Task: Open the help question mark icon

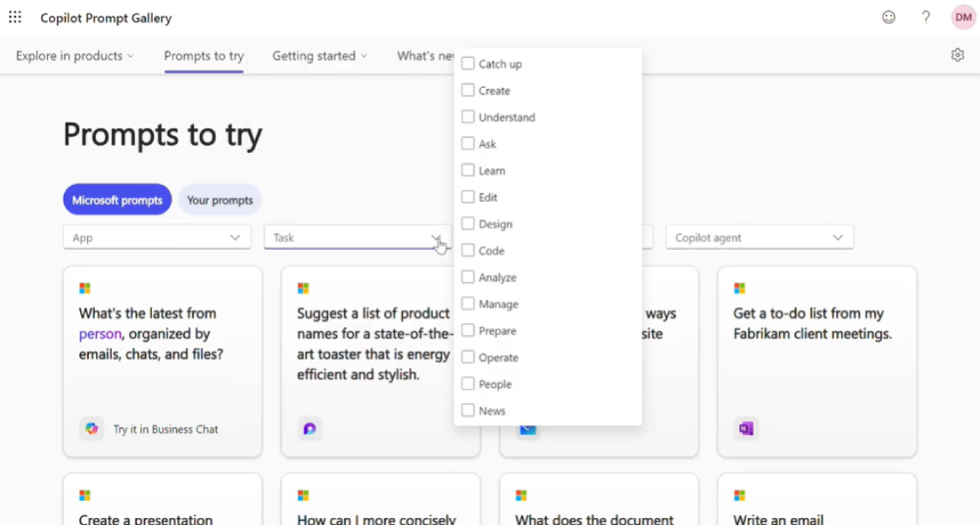Action: (x=926, y=18)
